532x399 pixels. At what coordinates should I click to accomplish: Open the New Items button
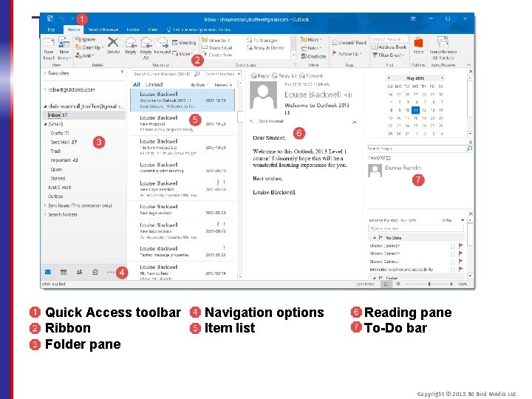(x=64, y=49)
